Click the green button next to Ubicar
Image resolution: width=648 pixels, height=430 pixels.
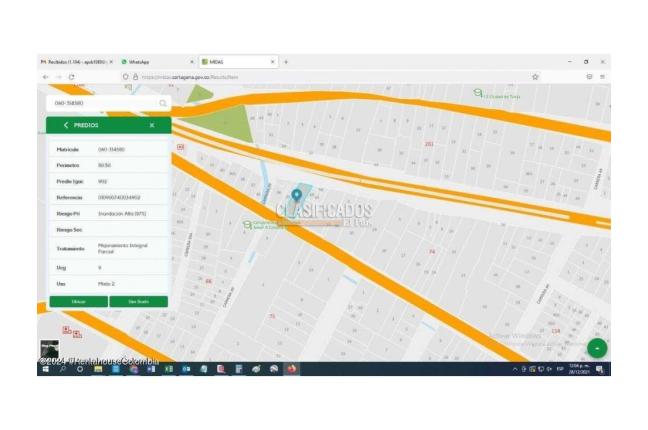coord(138,301)
